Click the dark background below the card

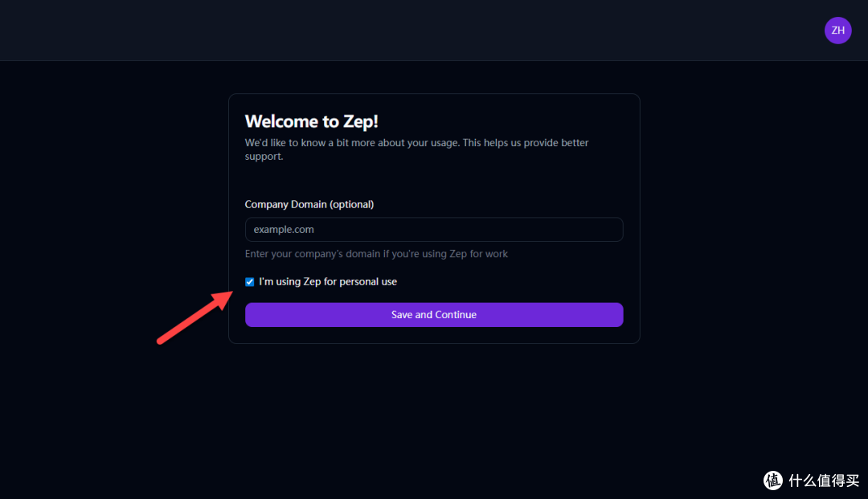(x=434, y=420)
